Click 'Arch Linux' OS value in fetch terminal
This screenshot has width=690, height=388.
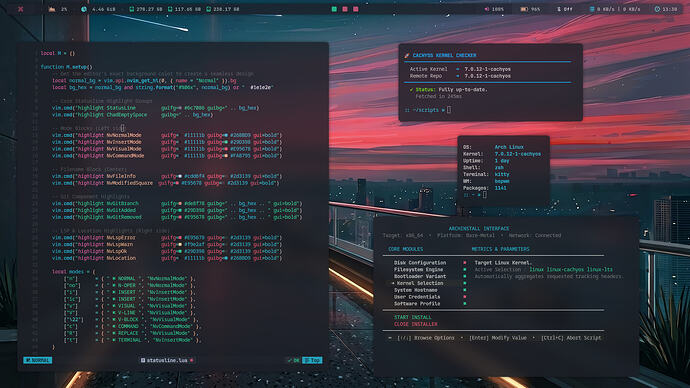509,147
